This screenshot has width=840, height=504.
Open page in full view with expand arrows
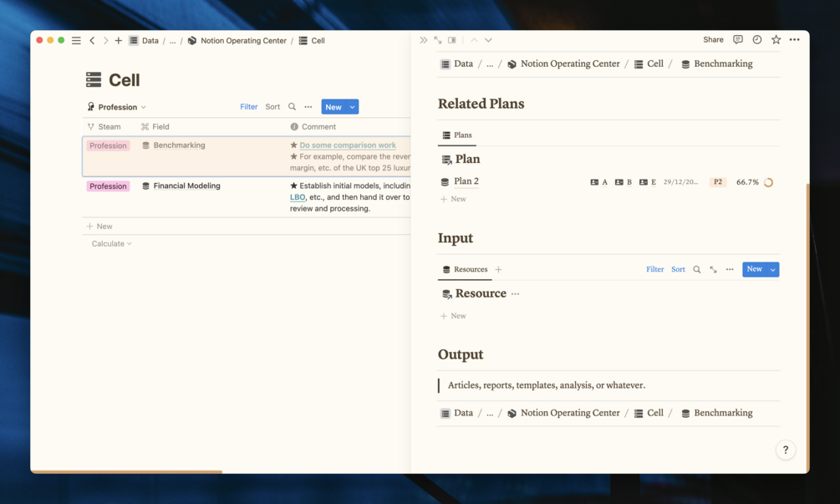[438, 40]
